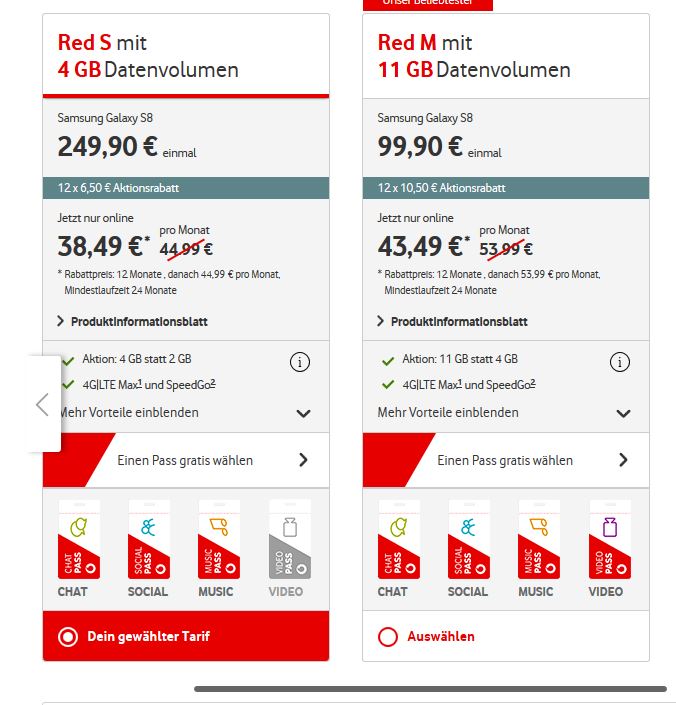Screen dimensions: 676x705
Task: Expand Mehr Vorteile einblenden for Red S
Action: pyautogui.click(x=303, y=413)
